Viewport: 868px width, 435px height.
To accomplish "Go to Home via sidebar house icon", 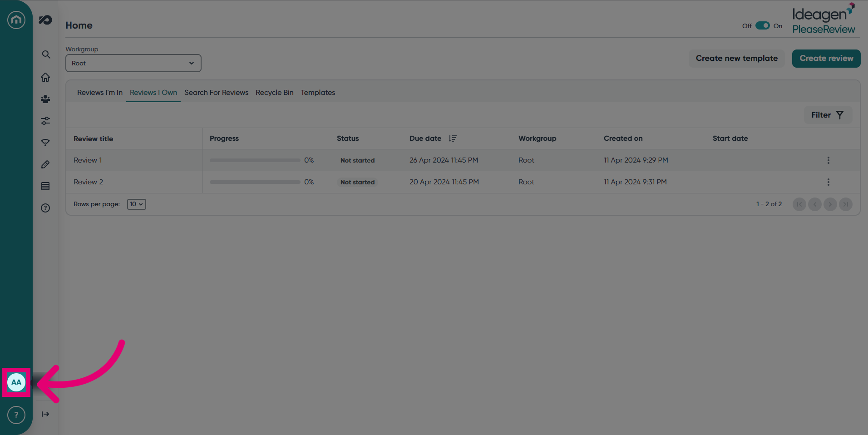I will tap(45, 77).
